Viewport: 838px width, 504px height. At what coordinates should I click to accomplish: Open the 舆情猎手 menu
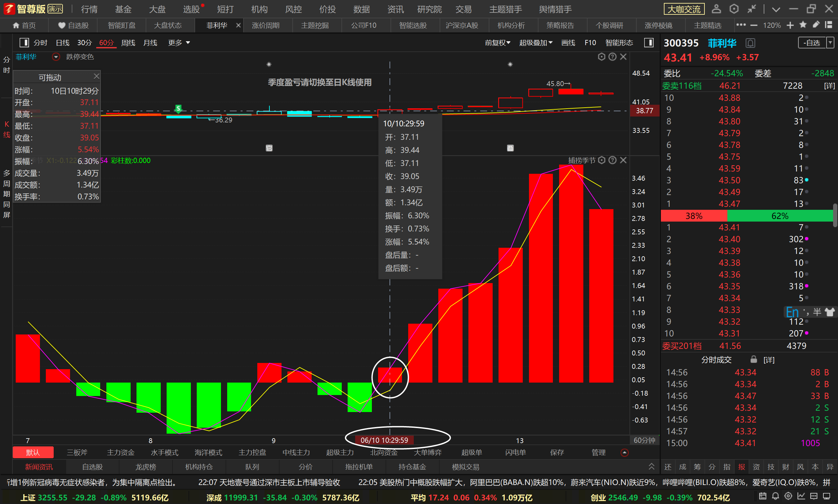[x=555, y=9]
